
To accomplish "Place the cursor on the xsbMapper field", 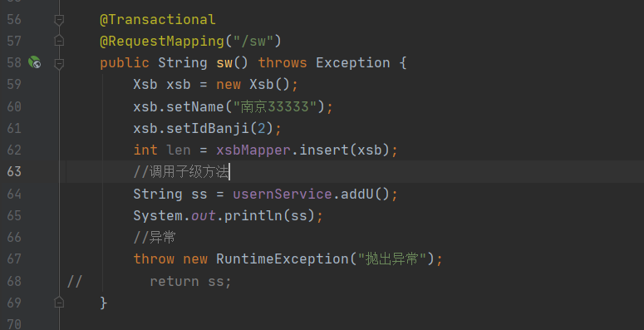I will [x=253, y=150].
